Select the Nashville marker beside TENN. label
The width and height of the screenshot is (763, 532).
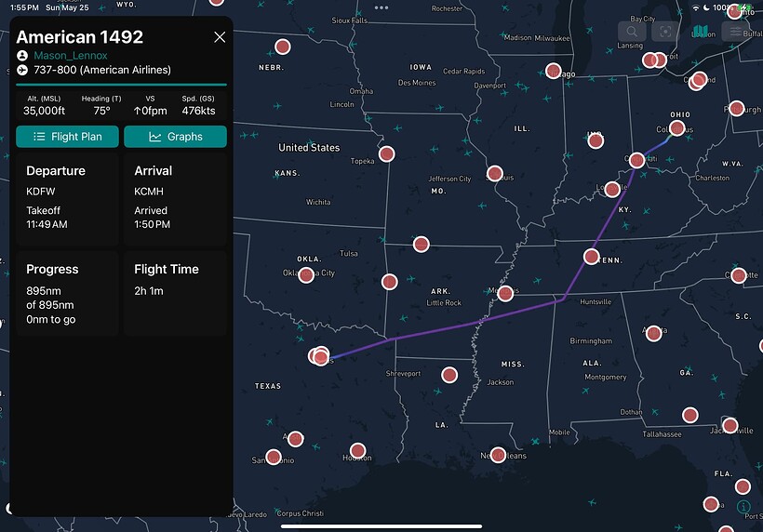click(x=591, y=257)
